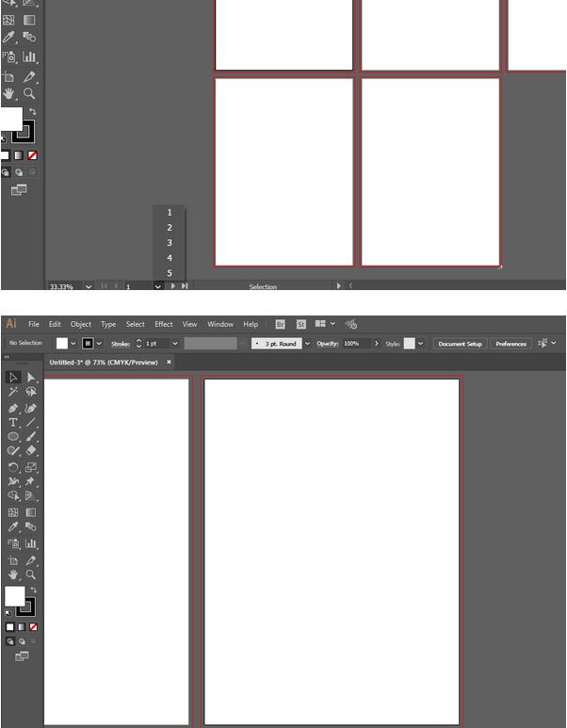Choose artboard 3 from the artboard list
567x728 pixels.
[170, 243]
